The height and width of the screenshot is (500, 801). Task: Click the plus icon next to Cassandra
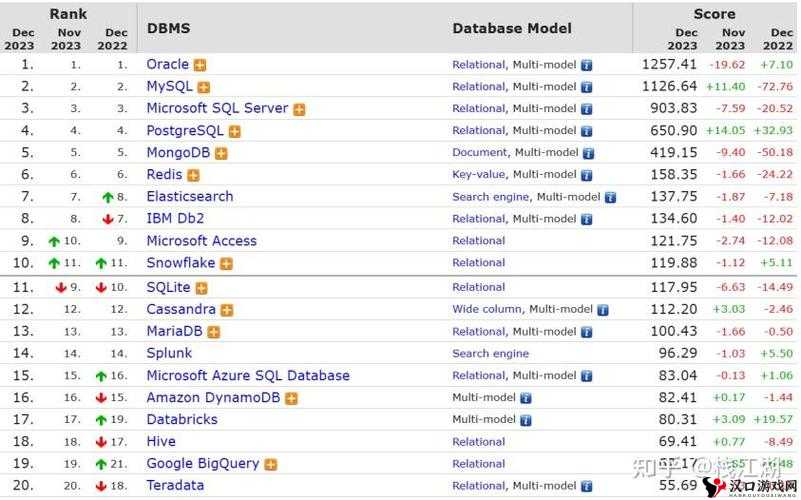click(227, 310)
